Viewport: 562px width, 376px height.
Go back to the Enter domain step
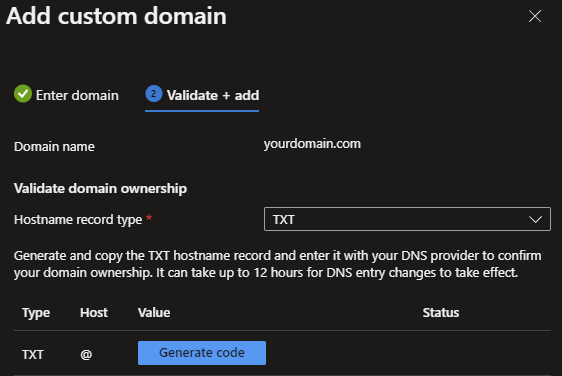tap(66, 95)
